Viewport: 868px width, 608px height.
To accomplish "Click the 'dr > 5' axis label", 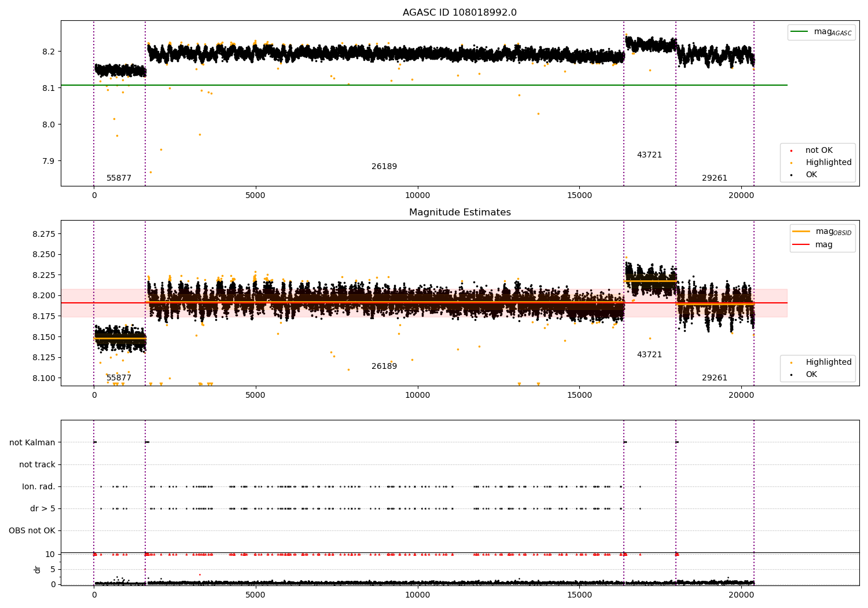I will [43, 509].
